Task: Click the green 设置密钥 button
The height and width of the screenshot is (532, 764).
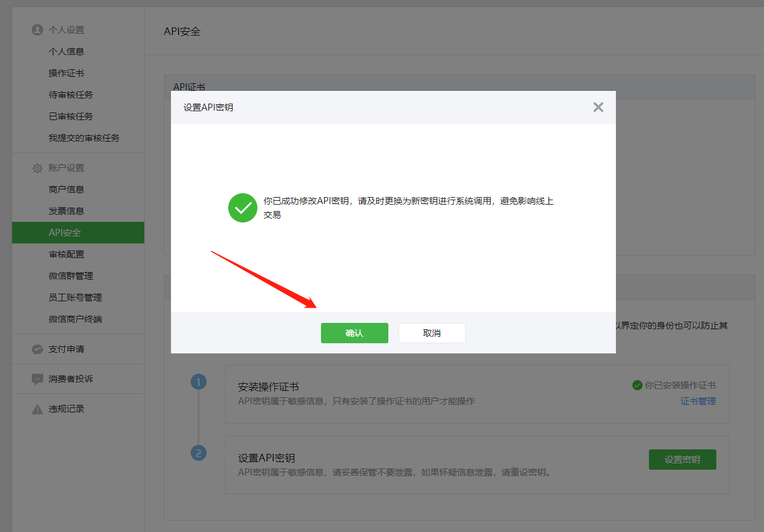Action: [682, 460]
